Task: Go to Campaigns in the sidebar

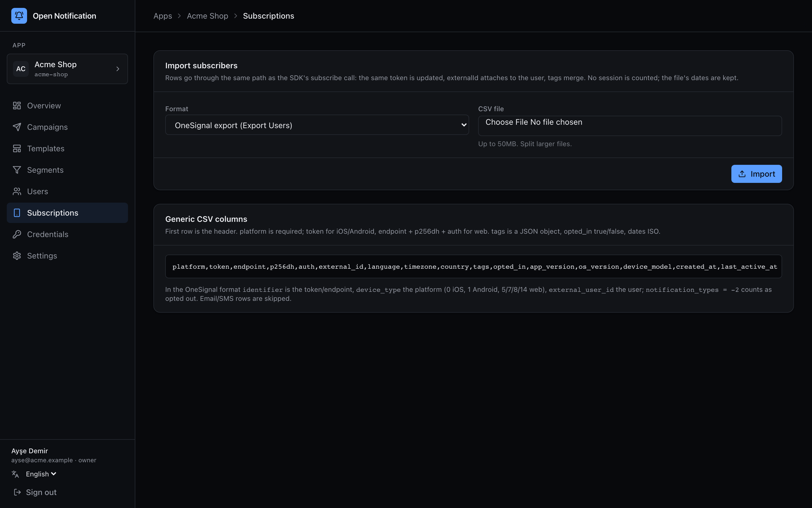Action: point(67,127)
